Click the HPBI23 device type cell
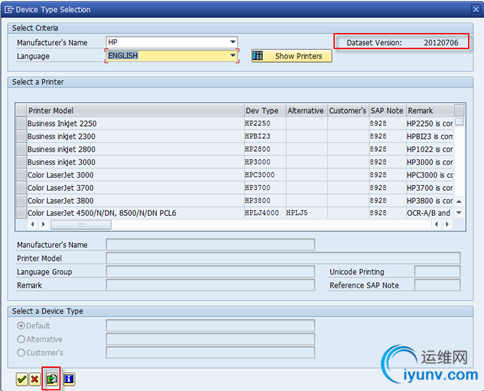This screenshot has width=484, height=391. tap(265, 136)
